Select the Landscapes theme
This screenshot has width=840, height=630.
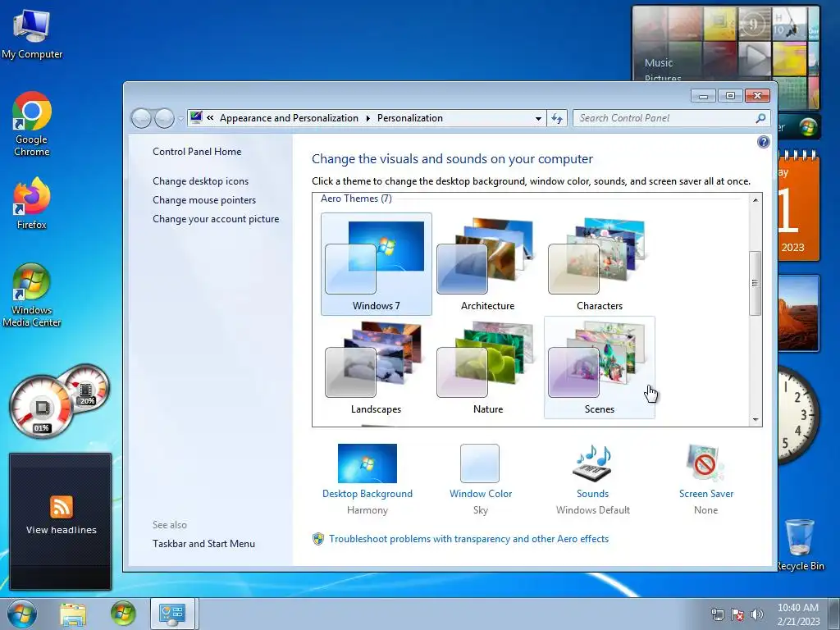coord(376,367)
